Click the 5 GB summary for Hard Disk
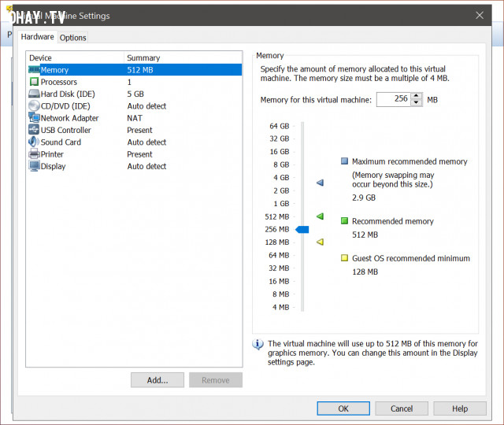The width and height of the screenshot is (504, 425). click(135, 94)
